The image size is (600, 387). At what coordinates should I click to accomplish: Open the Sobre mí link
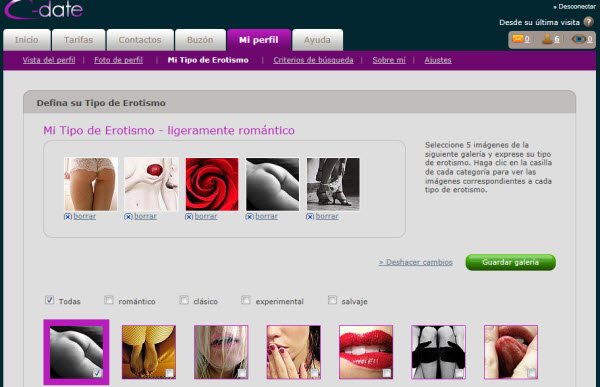pos(389,60)
